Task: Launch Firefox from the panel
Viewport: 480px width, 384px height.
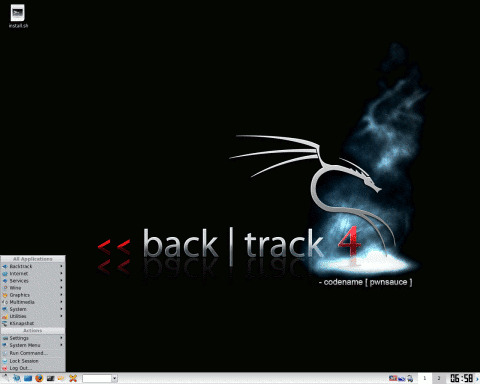Action: point(39,378)
